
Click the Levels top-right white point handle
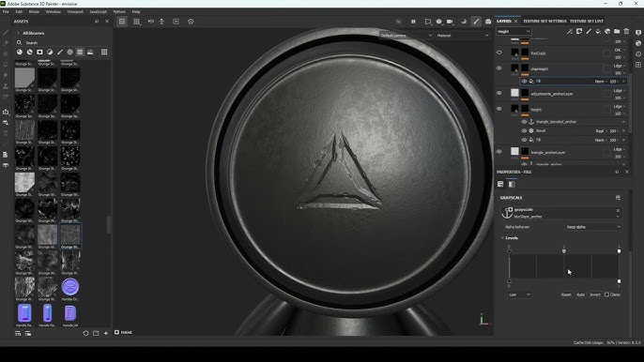(x=619, y=250)
